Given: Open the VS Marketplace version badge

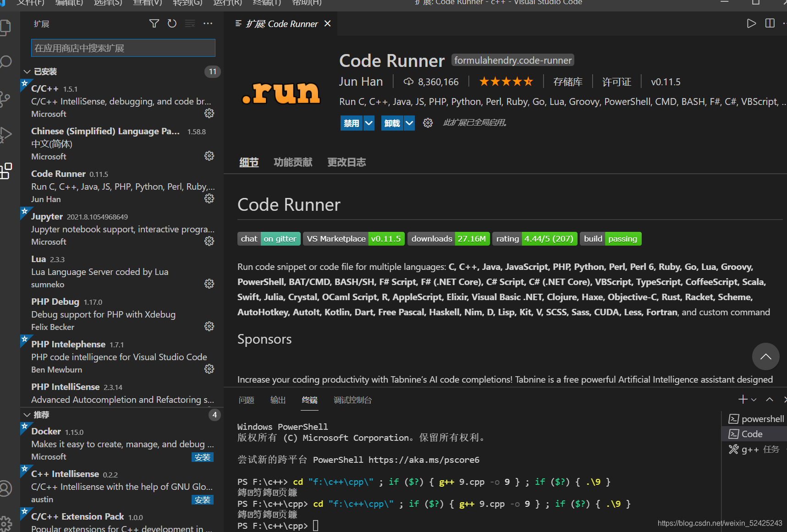Looking at the screenshot, I should [x=354, y=239].
